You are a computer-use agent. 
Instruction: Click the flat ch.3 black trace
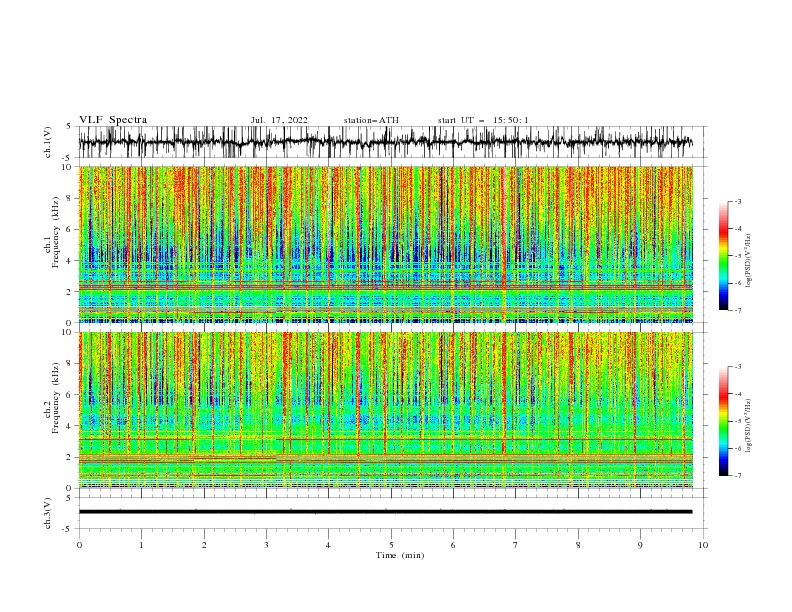click(386, 512)
